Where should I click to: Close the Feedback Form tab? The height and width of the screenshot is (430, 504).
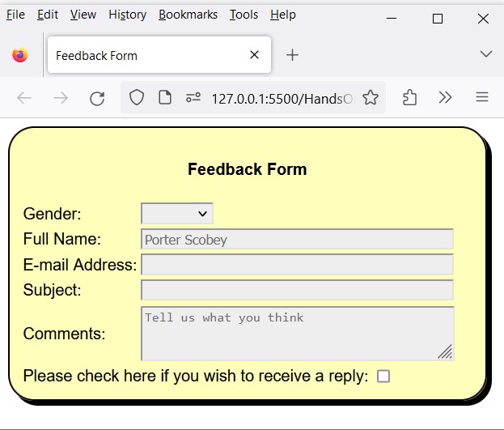(x=254, y=55)
